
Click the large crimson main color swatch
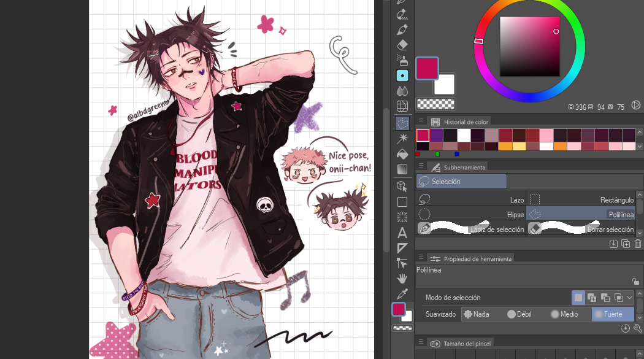[427, 68]
